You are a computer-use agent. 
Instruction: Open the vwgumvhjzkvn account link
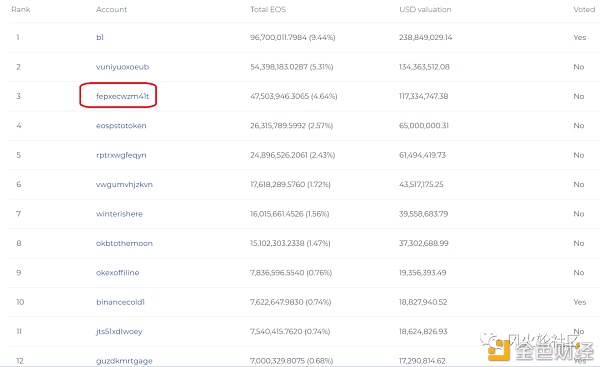pos(124,184)
